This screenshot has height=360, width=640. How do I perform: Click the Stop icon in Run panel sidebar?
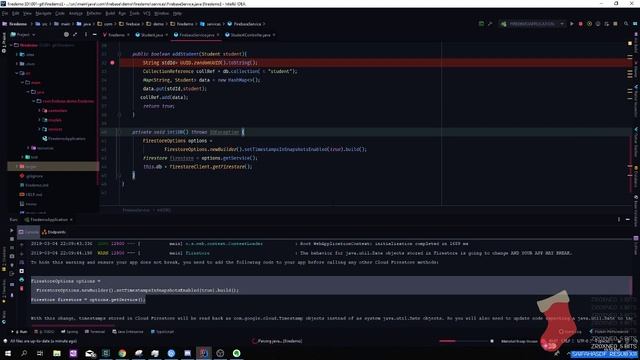coord(12,239)
